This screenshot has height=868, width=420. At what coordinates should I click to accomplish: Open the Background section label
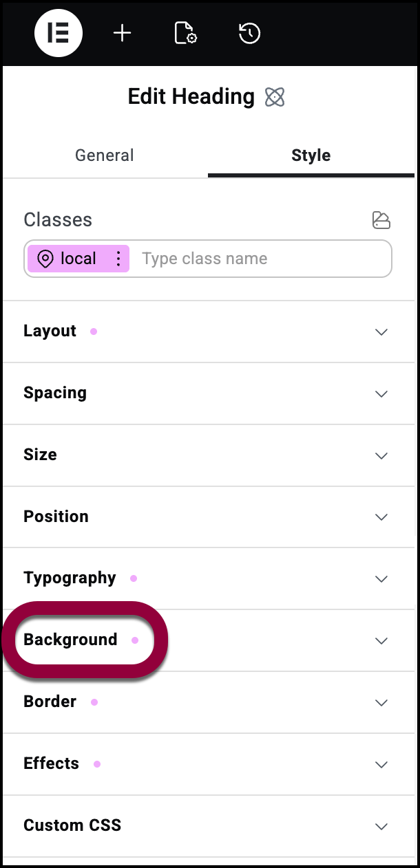click(70, 640)
